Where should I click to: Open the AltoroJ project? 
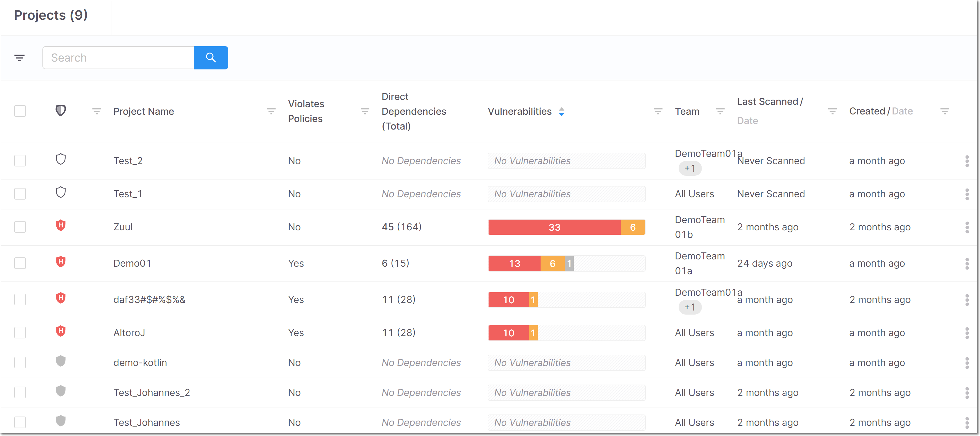click(129, 333)
